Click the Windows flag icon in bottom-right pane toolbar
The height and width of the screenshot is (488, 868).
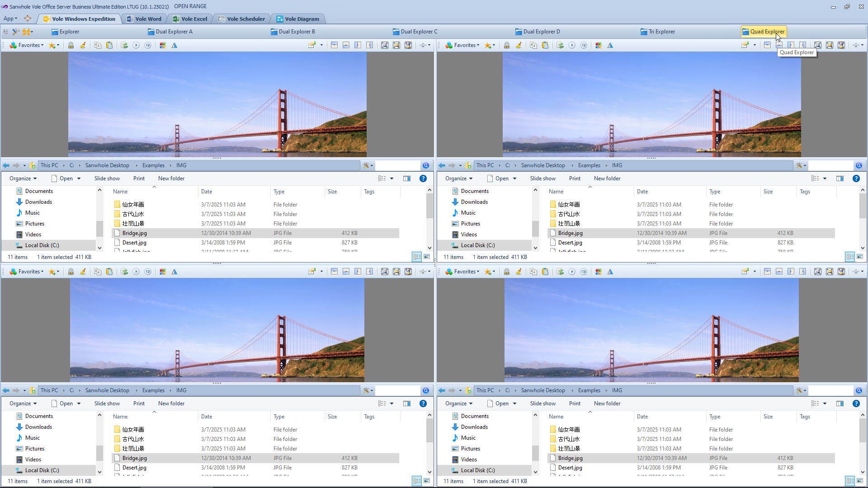(599, 272)
